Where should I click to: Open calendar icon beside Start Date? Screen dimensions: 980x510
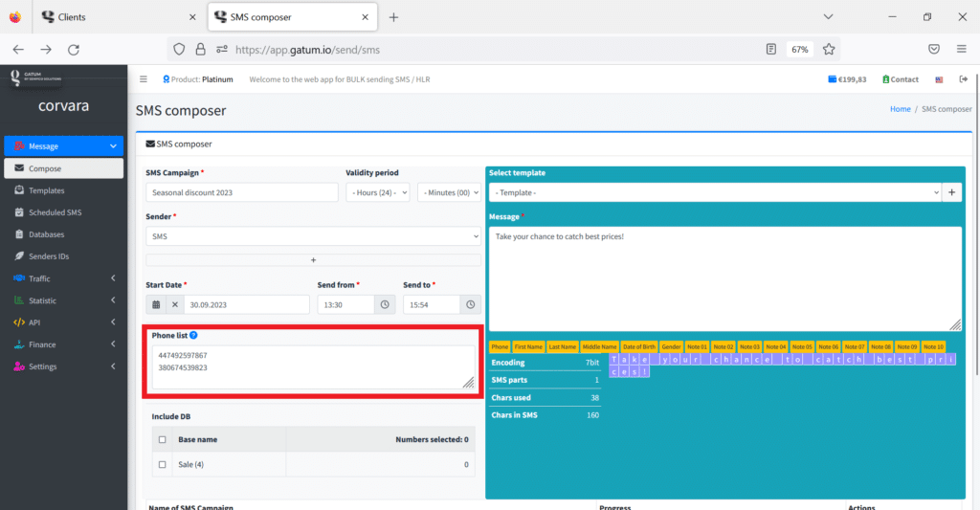(x=156, y=304)
